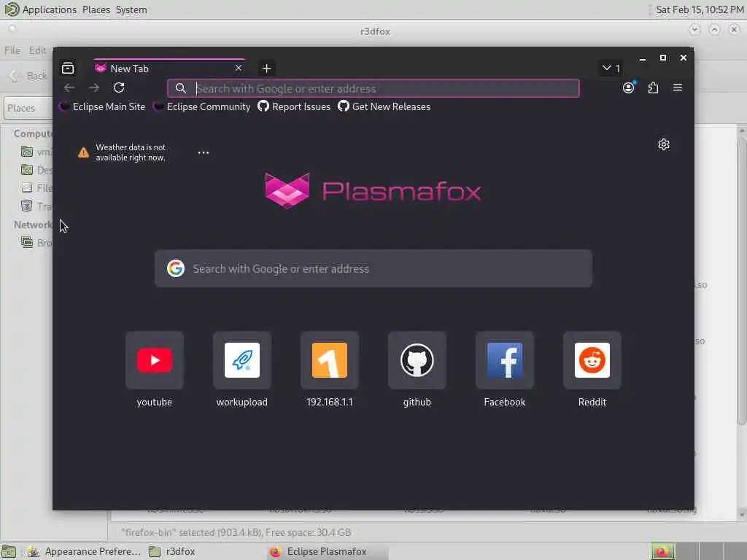Open Edit menu in r3dfox window
The width and height of the screenshot is (747, 560).
[x=37, y=50]
